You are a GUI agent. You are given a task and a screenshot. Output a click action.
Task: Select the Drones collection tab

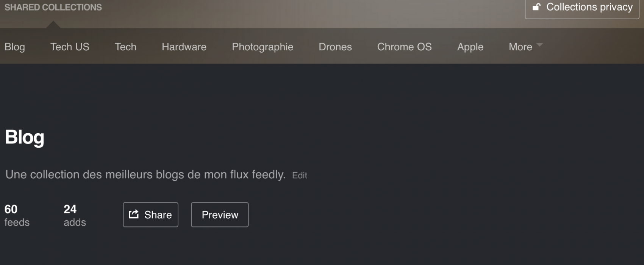click(x=335, y=47)
